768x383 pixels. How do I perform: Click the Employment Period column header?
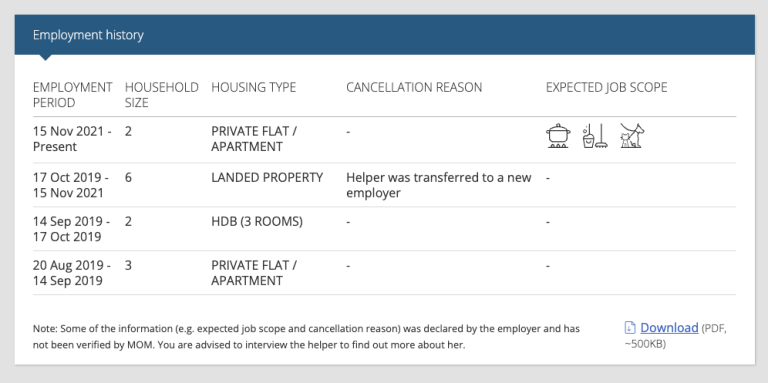point(72,95)
